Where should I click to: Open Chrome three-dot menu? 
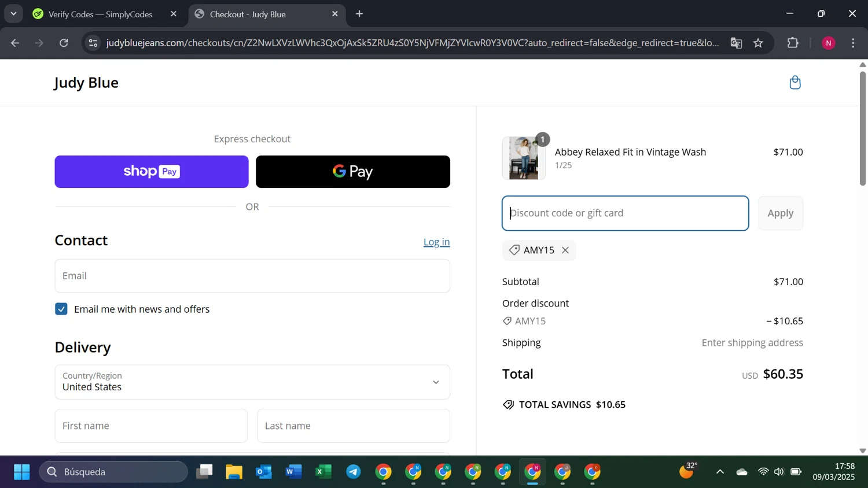[x=853, y=43]
